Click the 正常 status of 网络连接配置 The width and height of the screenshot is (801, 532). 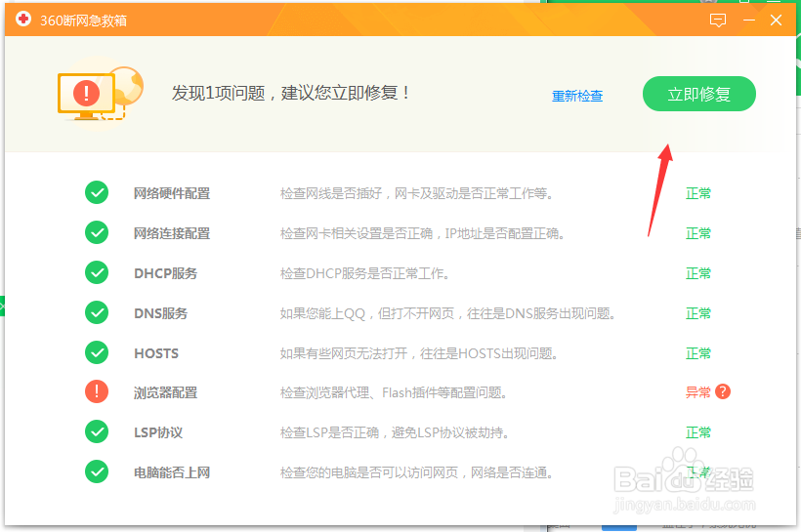click(697, 233)
